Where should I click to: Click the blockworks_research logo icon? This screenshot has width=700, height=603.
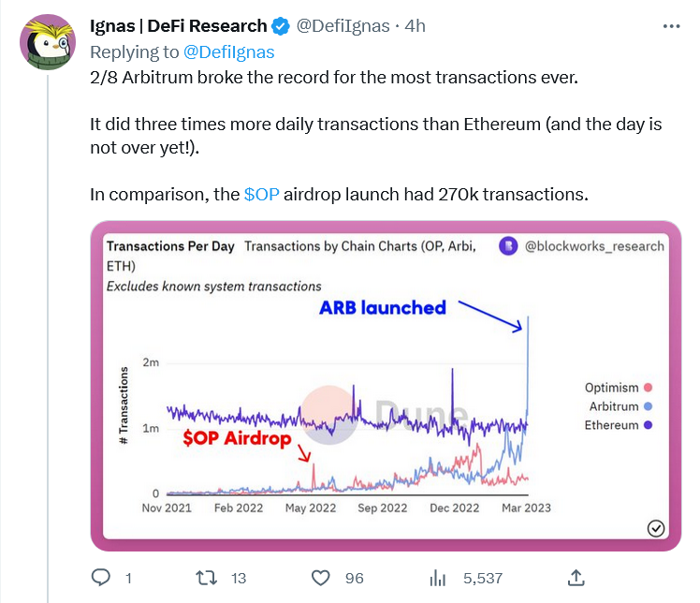click(508, 247)
